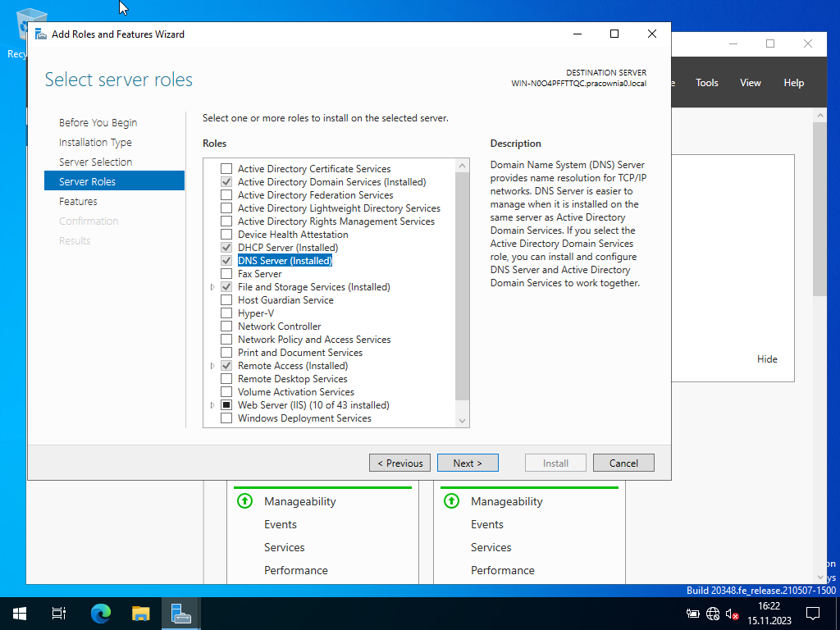This screenshot has width=840, height=630.
Task: Enable the Hyper-V role checkbox
Action: pyautogui.click(x=226, y=313)
